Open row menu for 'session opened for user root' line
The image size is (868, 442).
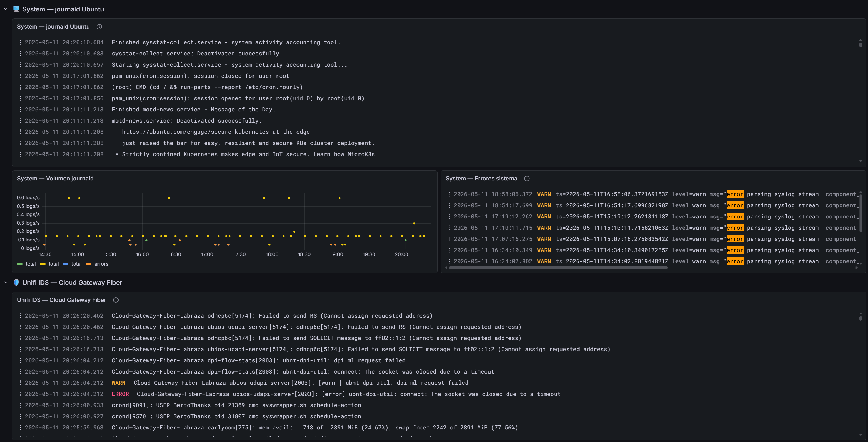click(20, 99)
